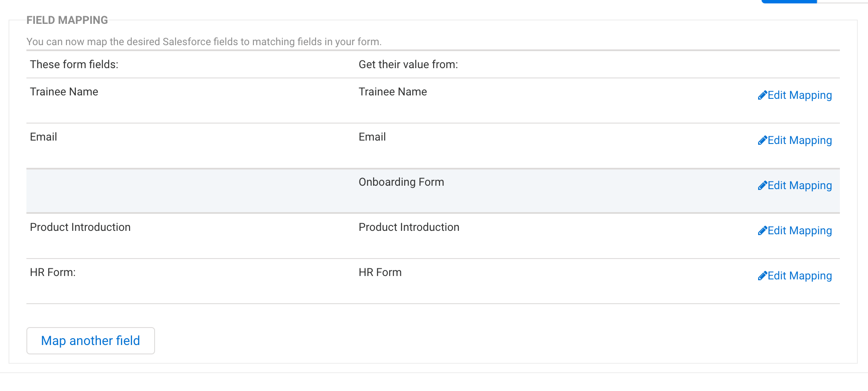Click 'Product Introduction' value source text
This screenshot has width=868, height=391.
click(409, 227)
